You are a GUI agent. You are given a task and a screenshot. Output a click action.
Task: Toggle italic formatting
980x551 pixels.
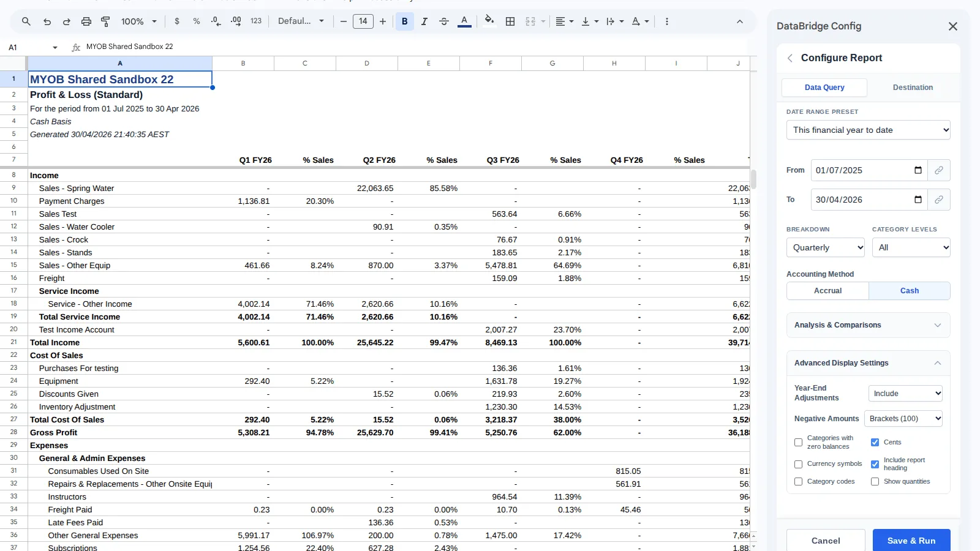click(x=424, y=21)
